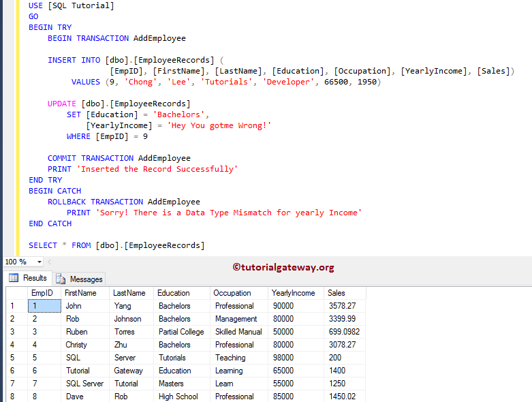
Task: Click the INSERT INTO keyword in the query
Action: (74, 60)
